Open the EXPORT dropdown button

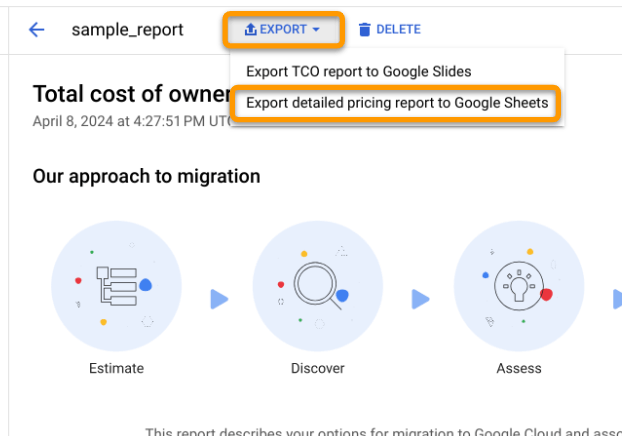pyautogui.click(x=283, y=29)
